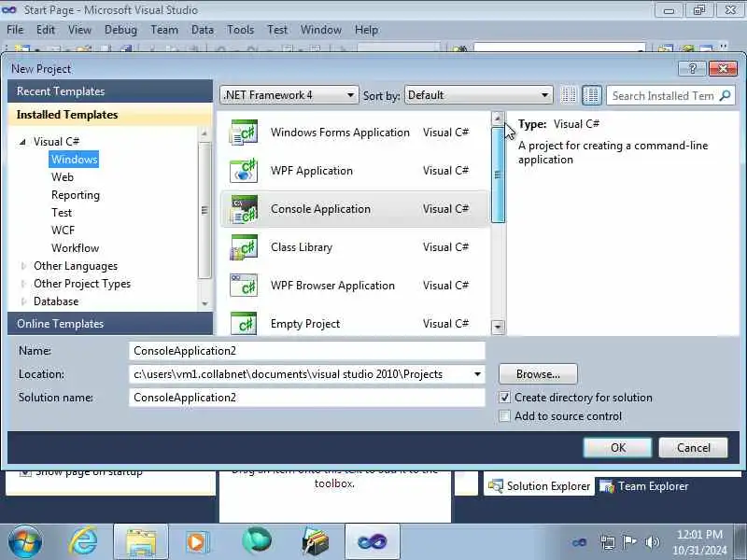
Task: Open the File menu
Action: (x=15, y=30)
